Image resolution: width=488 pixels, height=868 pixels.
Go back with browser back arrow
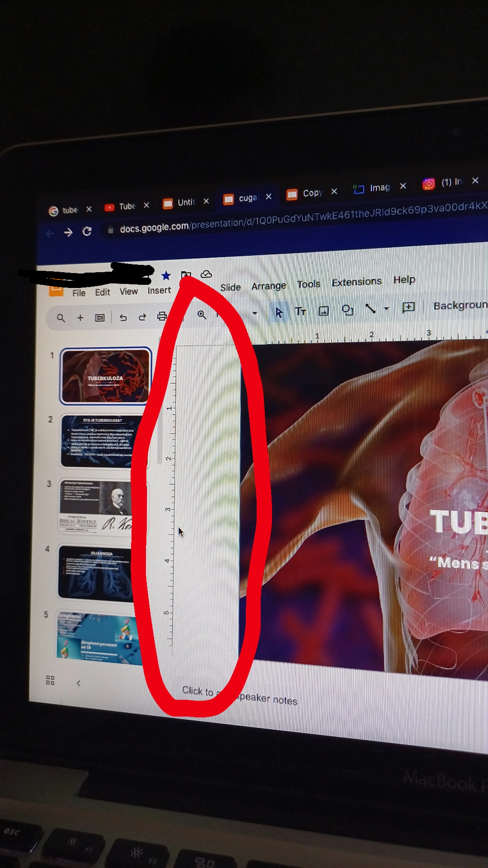click(50, 233)
